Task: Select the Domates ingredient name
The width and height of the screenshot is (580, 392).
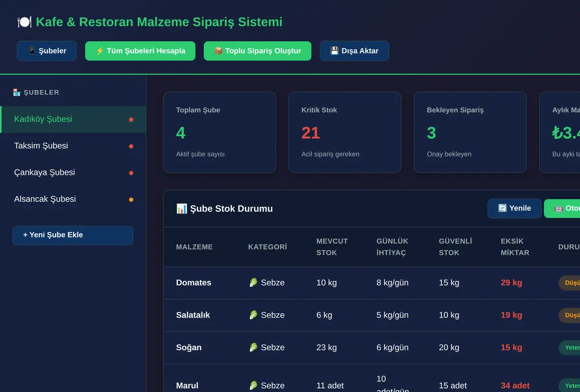Action: coord(193,283)
